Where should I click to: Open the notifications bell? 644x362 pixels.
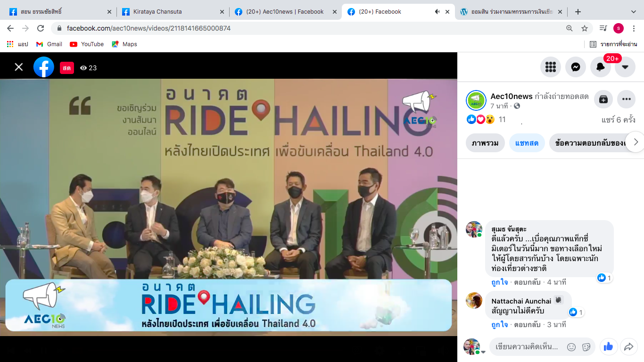pos(601,67)
